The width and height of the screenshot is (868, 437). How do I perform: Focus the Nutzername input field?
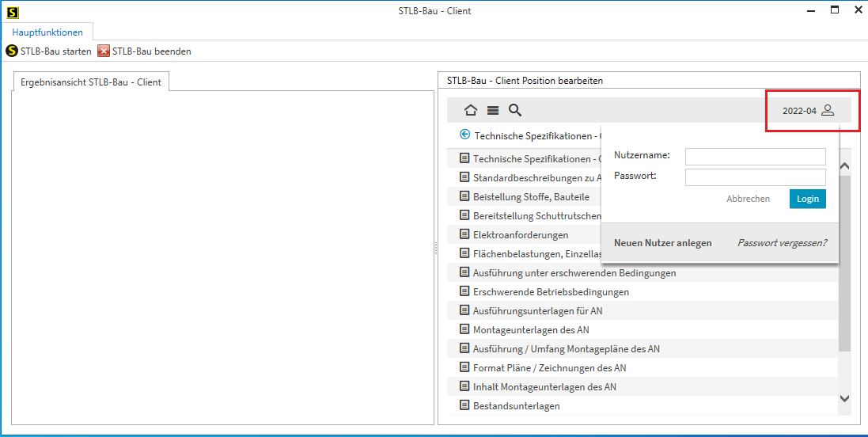coord(755,157)
